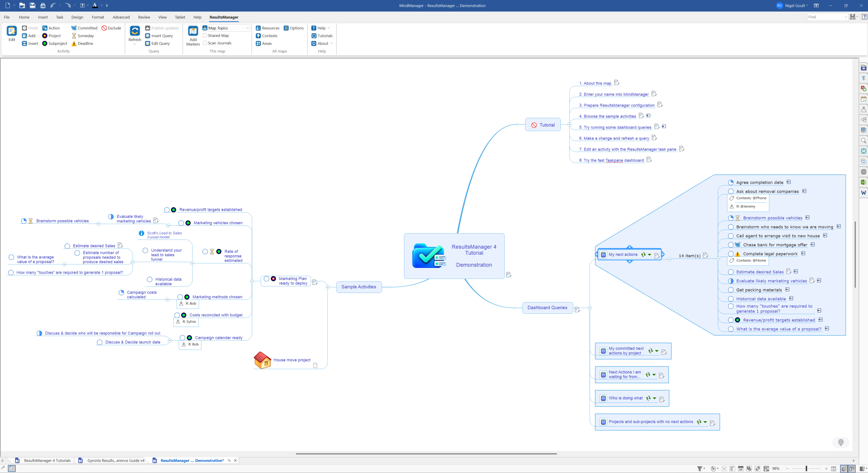The height and width of the screenshot is (473, 868).
Task: Enable the Scan Journals checkbox
Action: coord(205,43)
